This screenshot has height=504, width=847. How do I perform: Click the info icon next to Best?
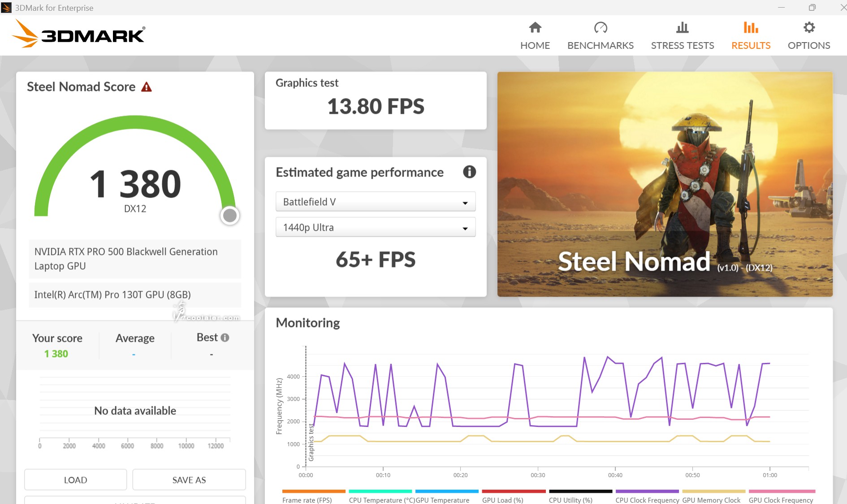coord(225,338)
